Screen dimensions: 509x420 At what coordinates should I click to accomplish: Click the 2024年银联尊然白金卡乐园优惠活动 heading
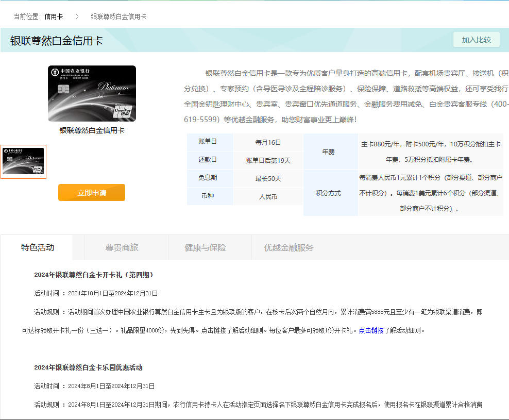88,367
